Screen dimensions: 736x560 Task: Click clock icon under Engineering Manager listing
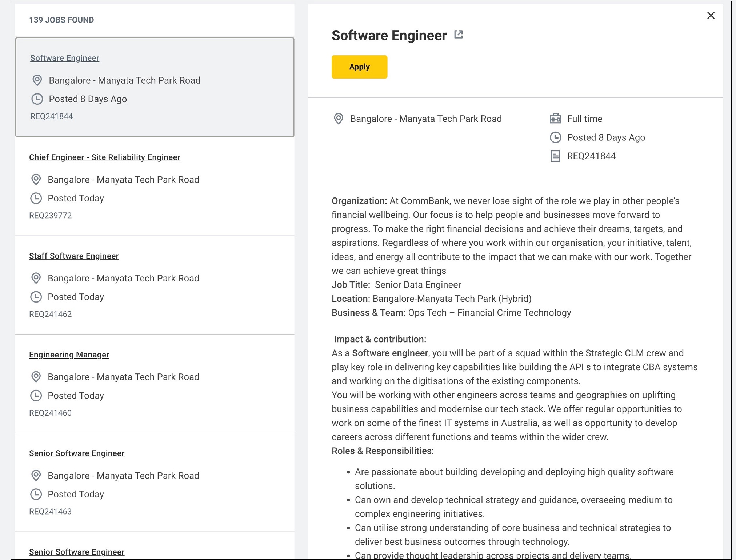tap(36, 396)
